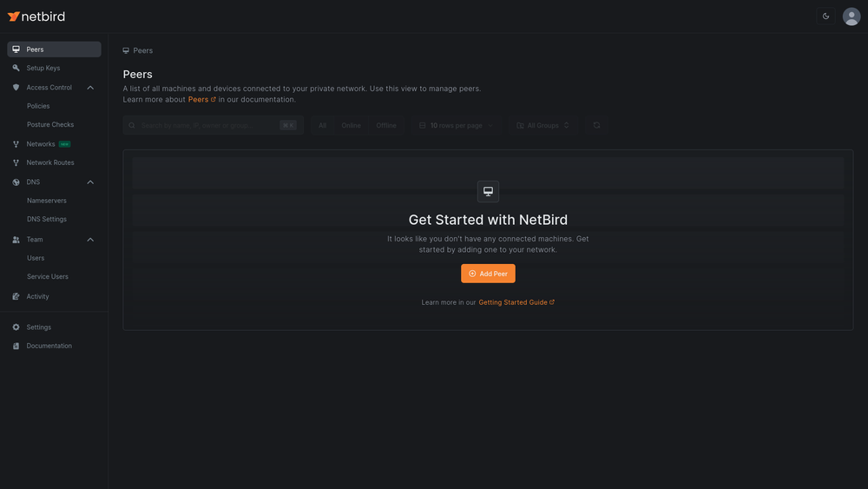Click the Peers page heading

tap(137, 74)
